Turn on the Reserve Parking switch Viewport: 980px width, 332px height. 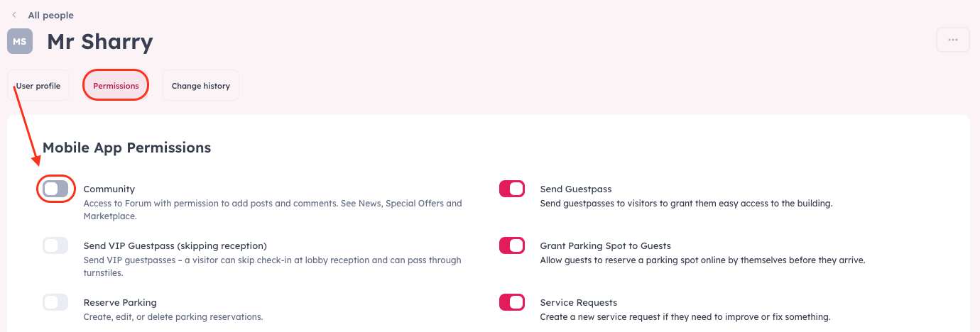click(x=55, y=302)
